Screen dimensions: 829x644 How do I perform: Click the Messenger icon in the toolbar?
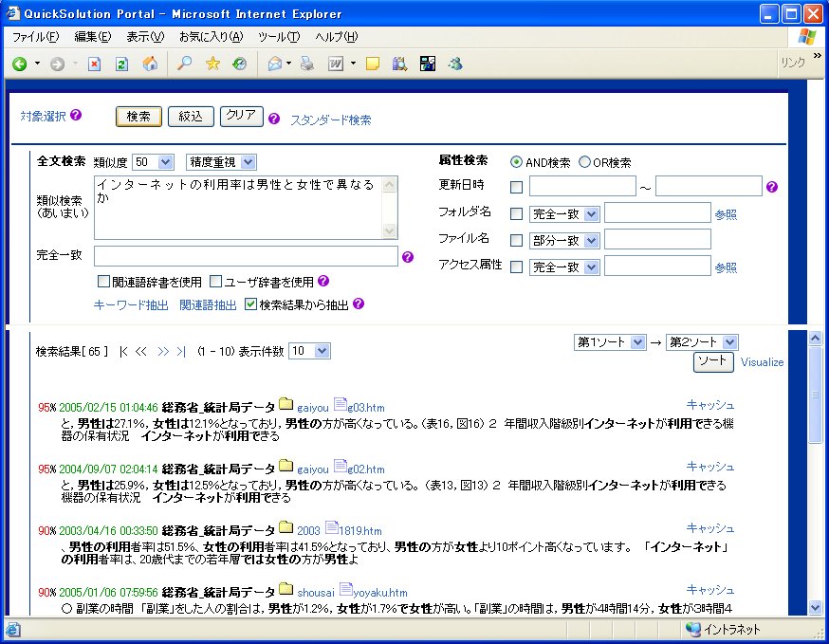click(454, 64)
